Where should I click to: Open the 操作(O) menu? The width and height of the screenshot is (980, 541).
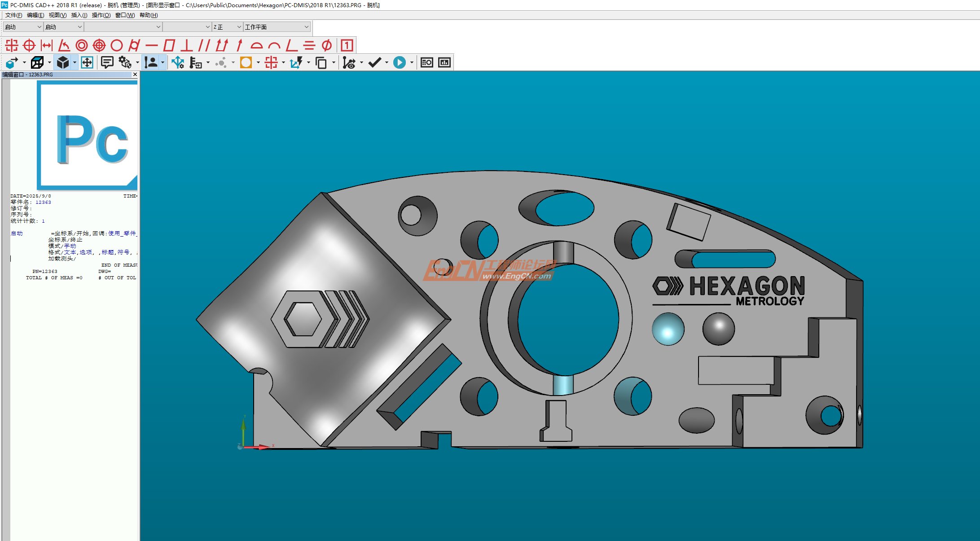(101, 15)
